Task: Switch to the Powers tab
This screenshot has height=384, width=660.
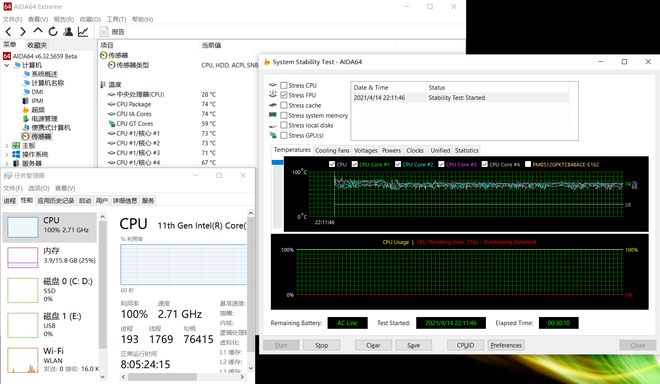Action: [391, 150]
